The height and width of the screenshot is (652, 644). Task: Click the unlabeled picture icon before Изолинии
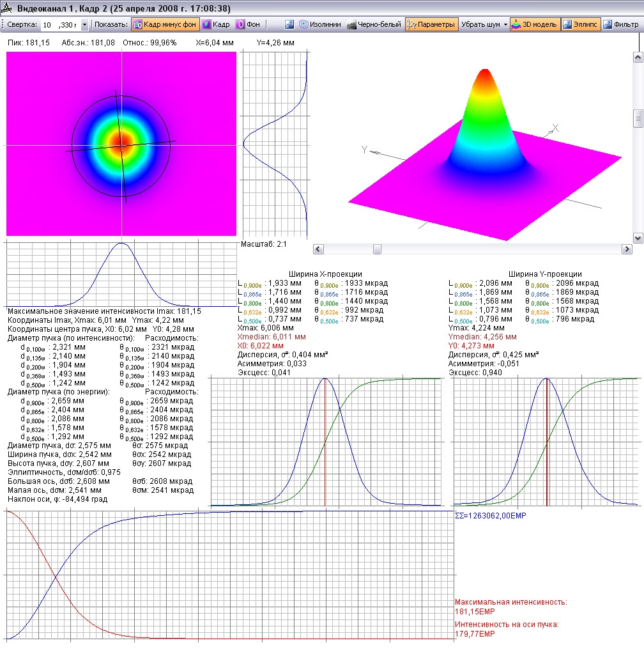point(289,24)
